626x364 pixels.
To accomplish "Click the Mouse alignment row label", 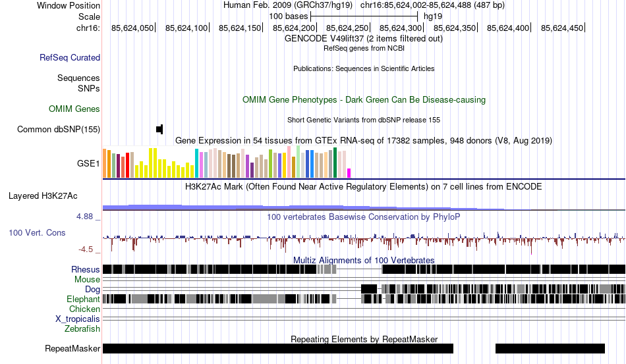I will click(x=87, y=280).
